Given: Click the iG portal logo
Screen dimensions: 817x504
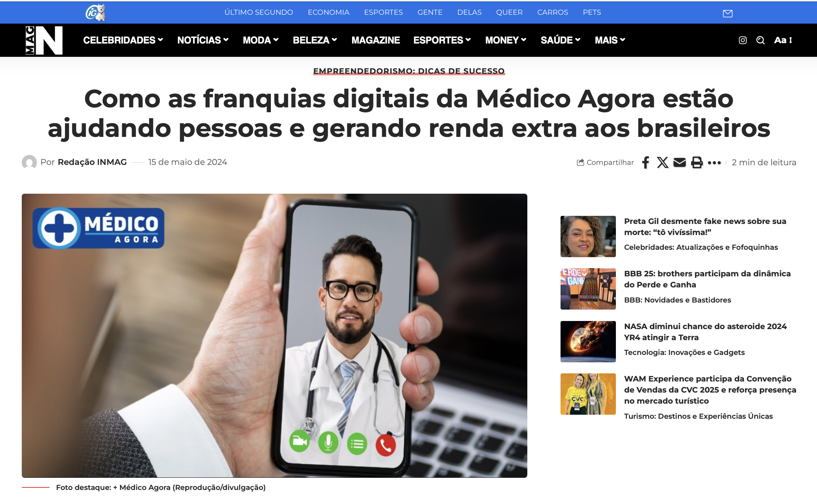Looking at the screenshot, I should coord(96,13).
